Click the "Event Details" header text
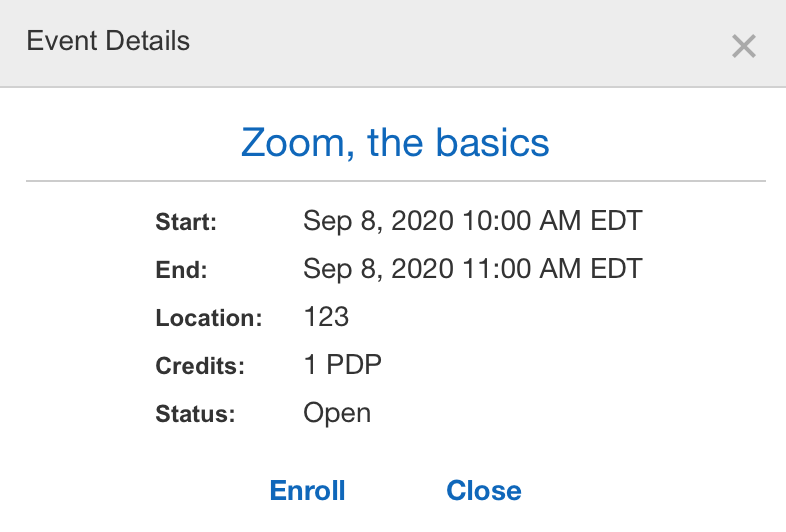Image resolution: width=786 pixels, height=532 pixels. coord(108,41)
